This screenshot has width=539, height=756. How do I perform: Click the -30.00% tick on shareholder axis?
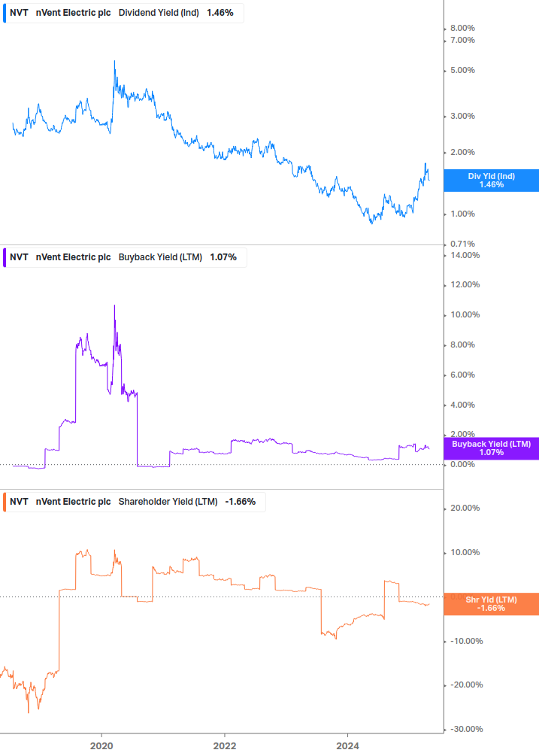(x=466, y=730)
